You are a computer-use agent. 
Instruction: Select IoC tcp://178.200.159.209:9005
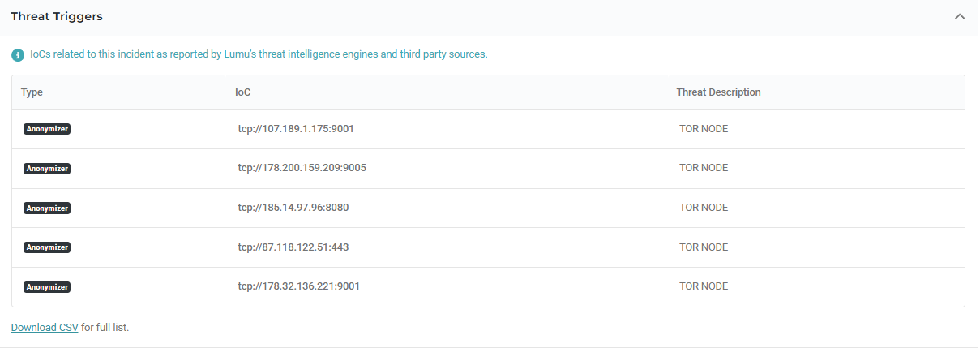tap(302, 168)
